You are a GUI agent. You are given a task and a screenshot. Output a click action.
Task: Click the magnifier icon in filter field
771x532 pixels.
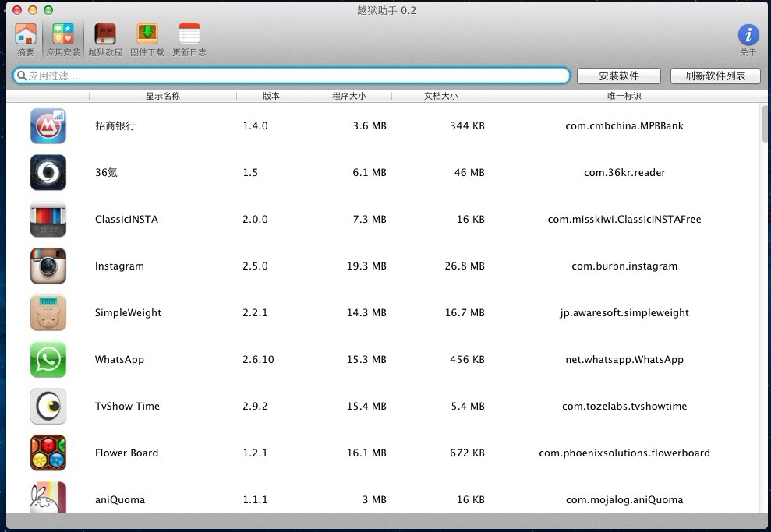22,76
